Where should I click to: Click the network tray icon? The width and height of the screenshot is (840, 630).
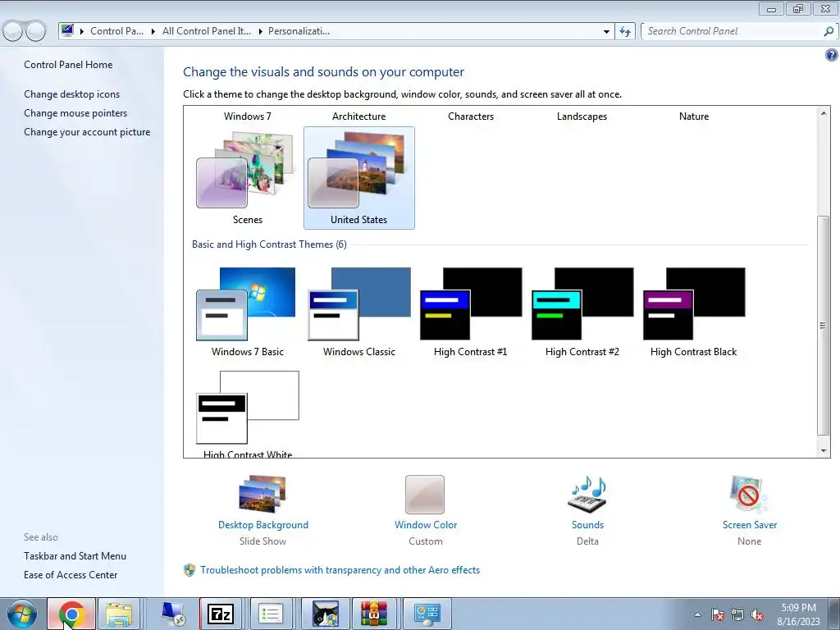pyautogui.click(x=737, y=614)
